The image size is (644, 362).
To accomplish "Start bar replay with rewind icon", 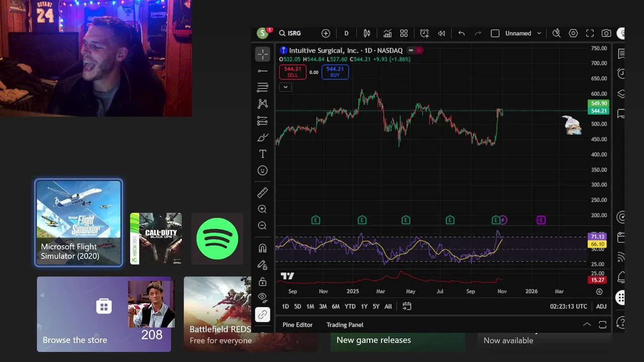I will coord(441,33).
